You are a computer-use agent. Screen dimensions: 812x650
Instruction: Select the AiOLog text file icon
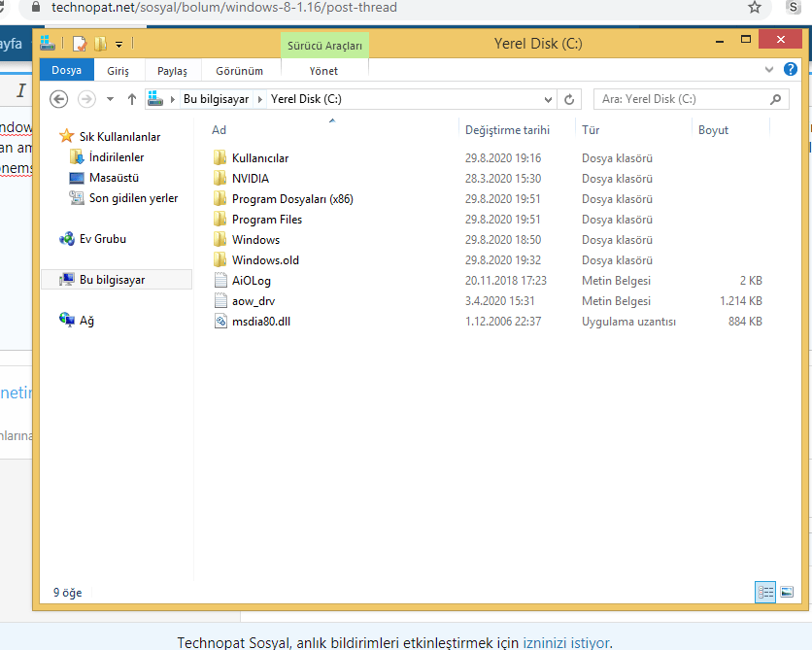[220, 280]
